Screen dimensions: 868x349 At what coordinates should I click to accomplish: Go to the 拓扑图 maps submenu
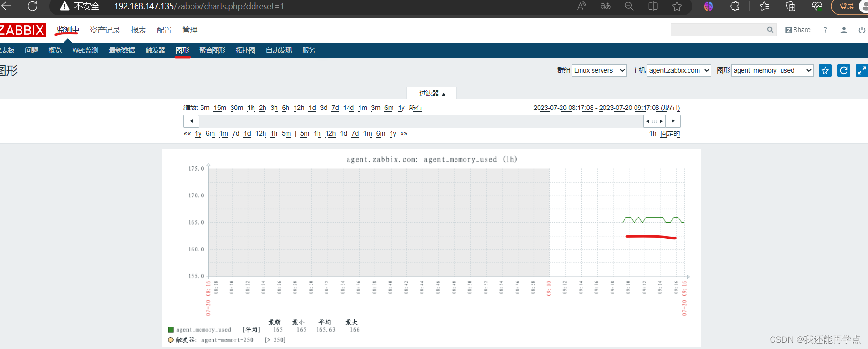245,50
